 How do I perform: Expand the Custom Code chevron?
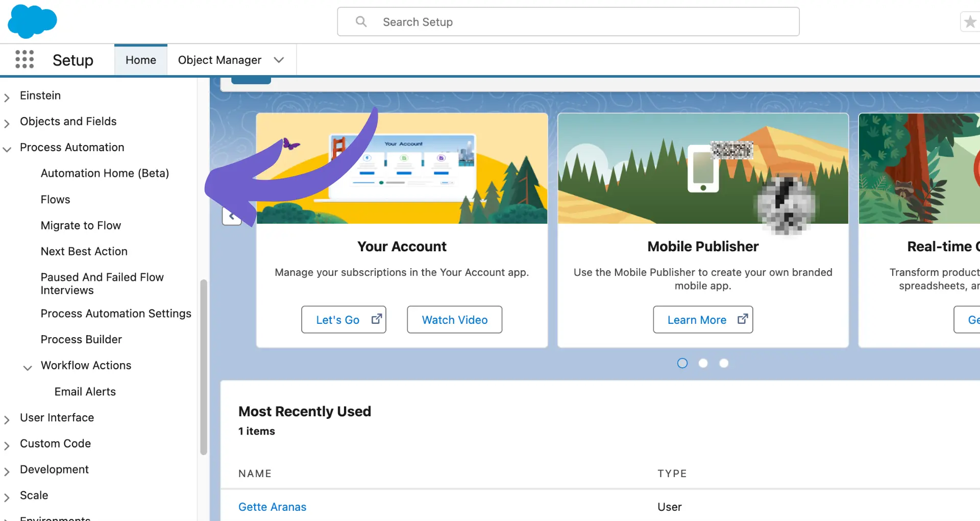(x=7, y=445)
